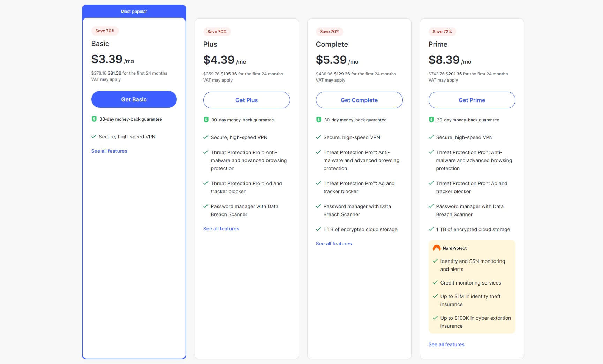Screen dimensions: 603x364
Task: Open See all features under Basic plan
Action: pyautogui.click(x=109, y=151)
